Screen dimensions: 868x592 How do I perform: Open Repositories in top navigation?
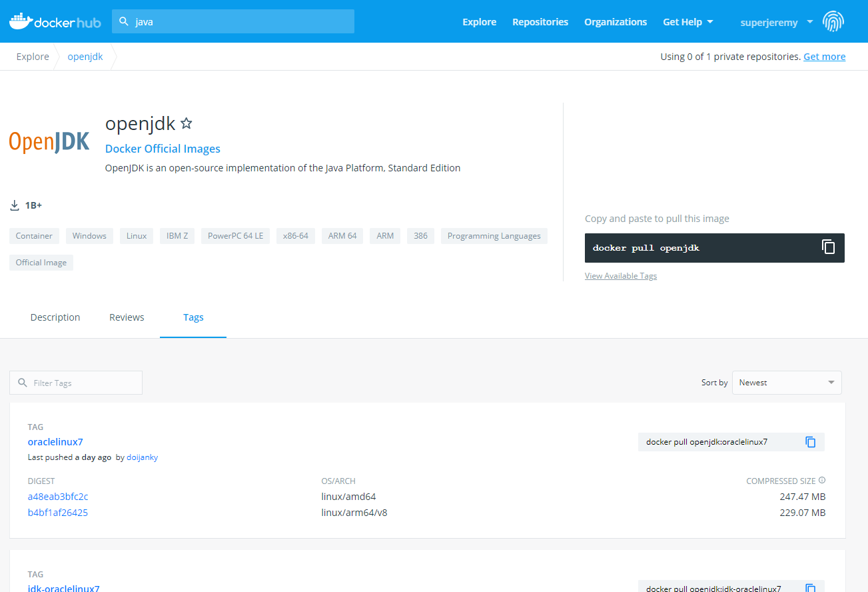click(540, 22)
